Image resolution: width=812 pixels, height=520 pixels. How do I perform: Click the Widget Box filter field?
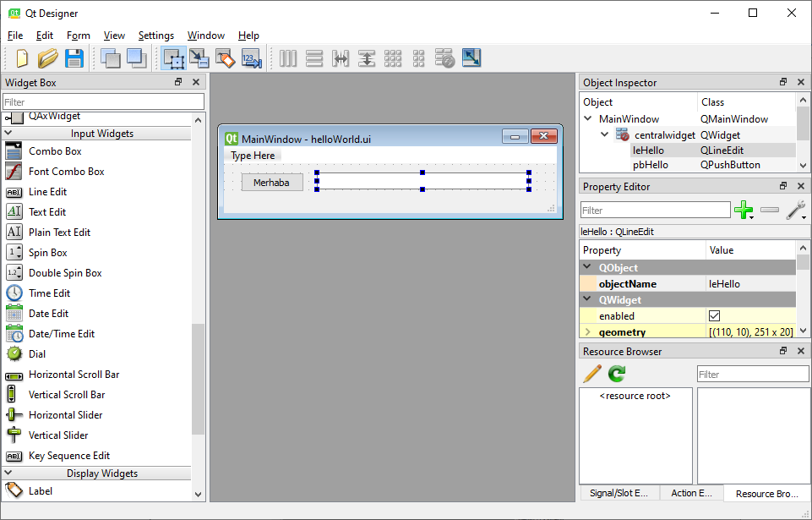tap(101, 101)
